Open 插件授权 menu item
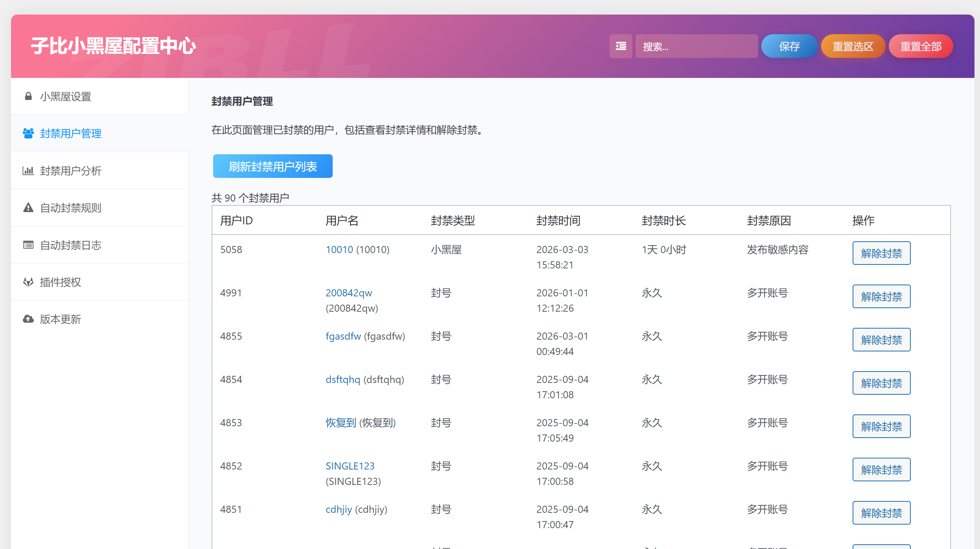 click(99, 282)
